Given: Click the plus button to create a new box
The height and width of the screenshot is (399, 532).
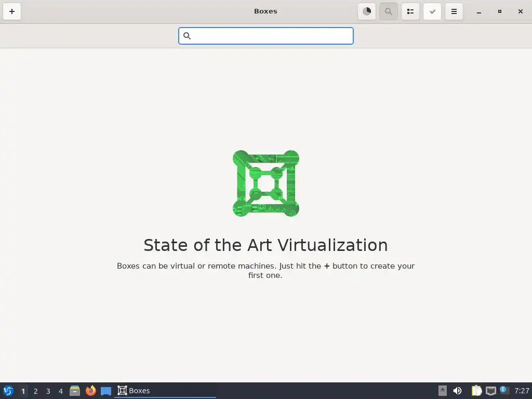Looking at the screenshot, I should click(12, 11).
